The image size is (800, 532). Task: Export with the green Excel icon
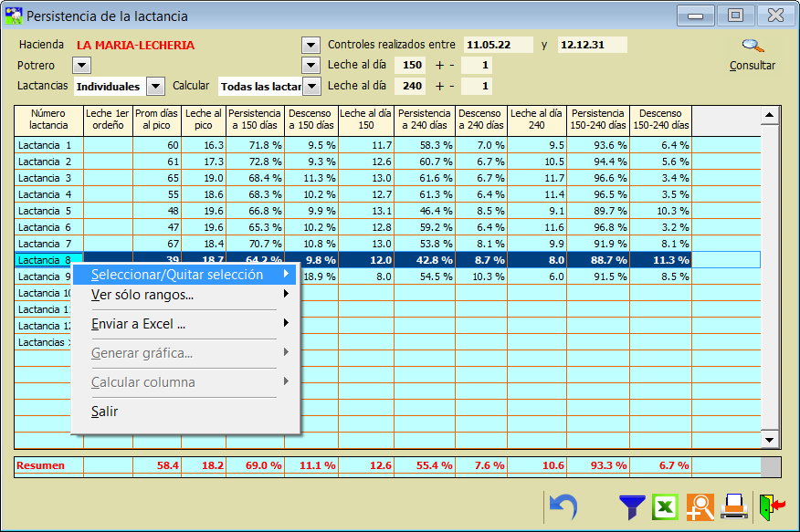666,506
